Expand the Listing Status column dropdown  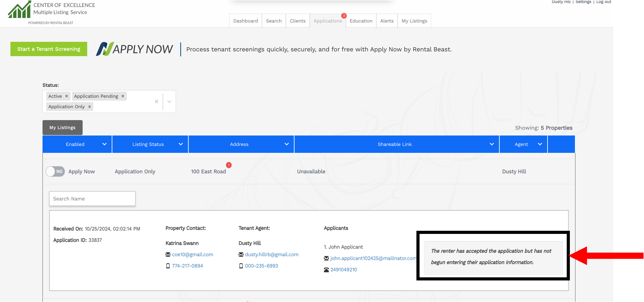pyautogui.click(x=181, y=144)
